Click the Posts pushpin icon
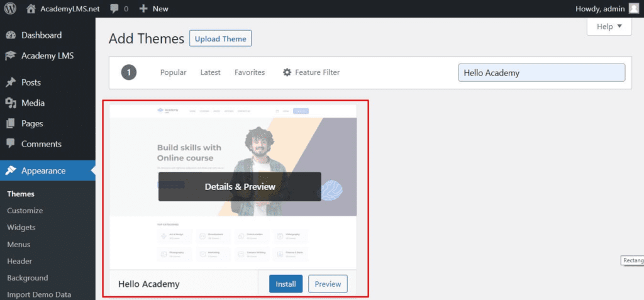The height and width of the screenshot is (300, 644). coord(11,82)
